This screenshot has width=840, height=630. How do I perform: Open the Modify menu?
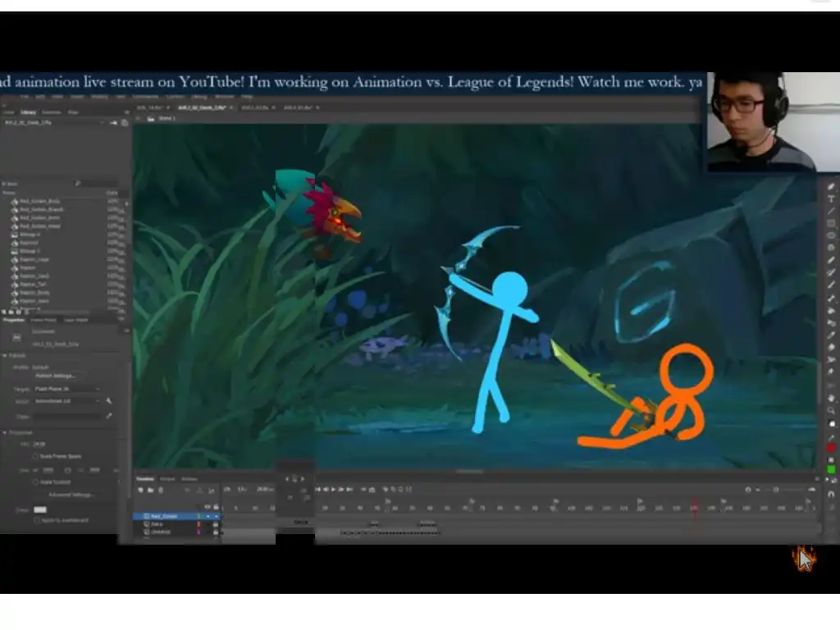[99, 97]
